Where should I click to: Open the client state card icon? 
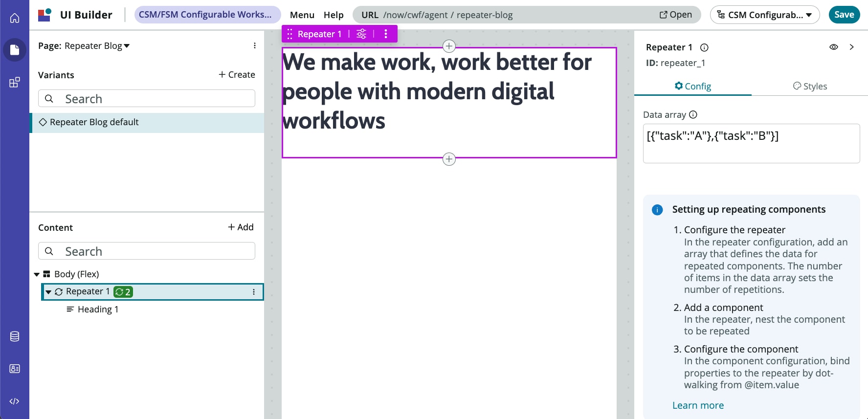[15, 369]
